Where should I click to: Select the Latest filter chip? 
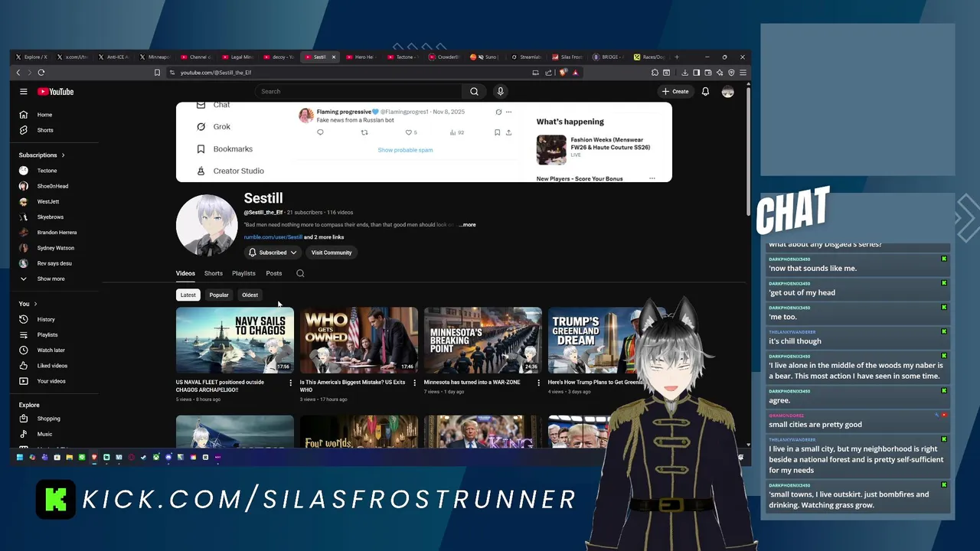188,295
